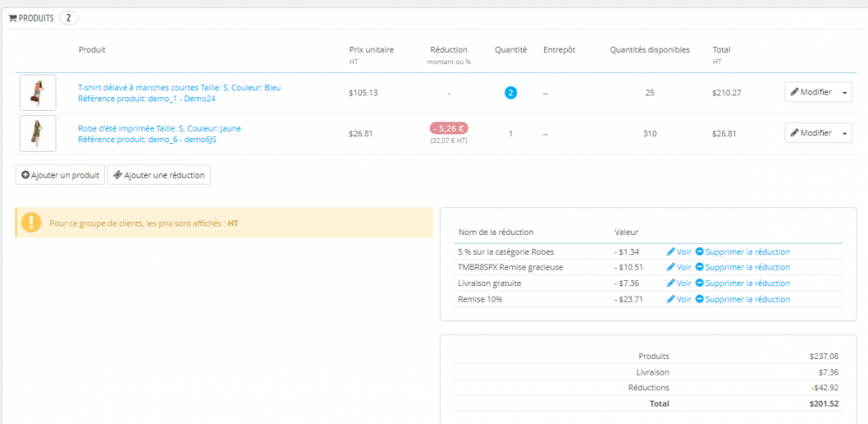
Task: Expand dropdown arrow next to Robe Modifier
Action: pos(845,133)
